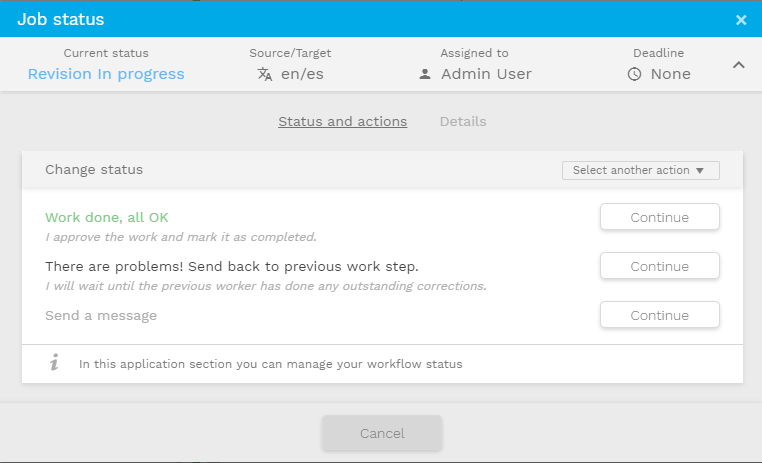Select the 'Status and actions' tab
The image size is (762, 463).
click(x=342, y=121)
